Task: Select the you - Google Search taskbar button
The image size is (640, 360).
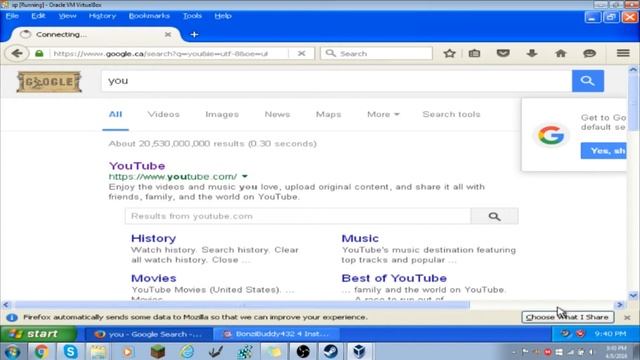Action: 149,334
